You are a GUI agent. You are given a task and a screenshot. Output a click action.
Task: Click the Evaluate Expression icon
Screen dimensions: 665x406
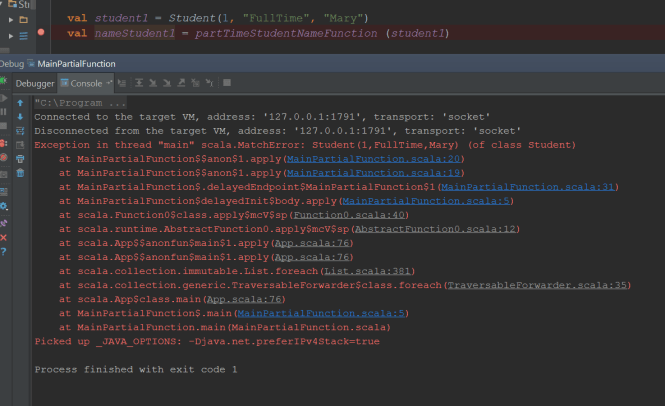pyautogui.click(x=227, y=83)
